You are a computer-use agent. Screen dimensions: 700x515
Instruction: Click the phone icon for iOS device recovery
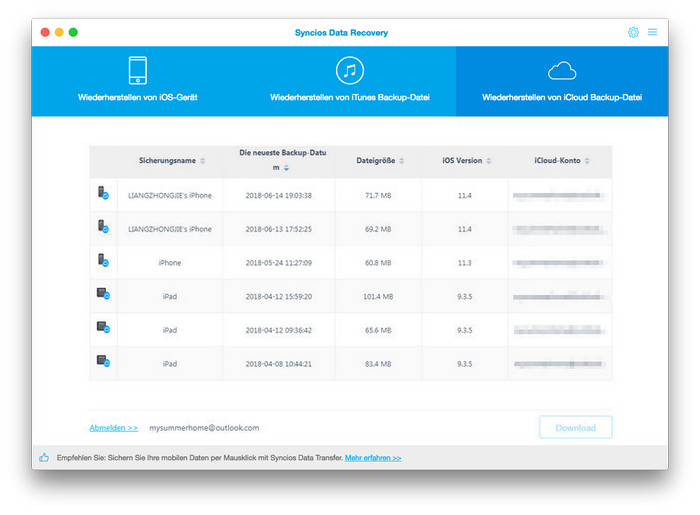click(x=138, y=71)
